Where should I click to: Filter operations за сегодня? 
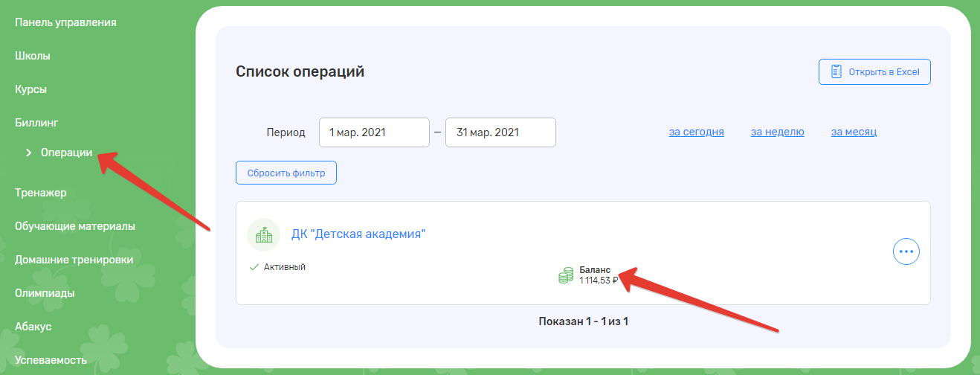[x=697, y=132]
